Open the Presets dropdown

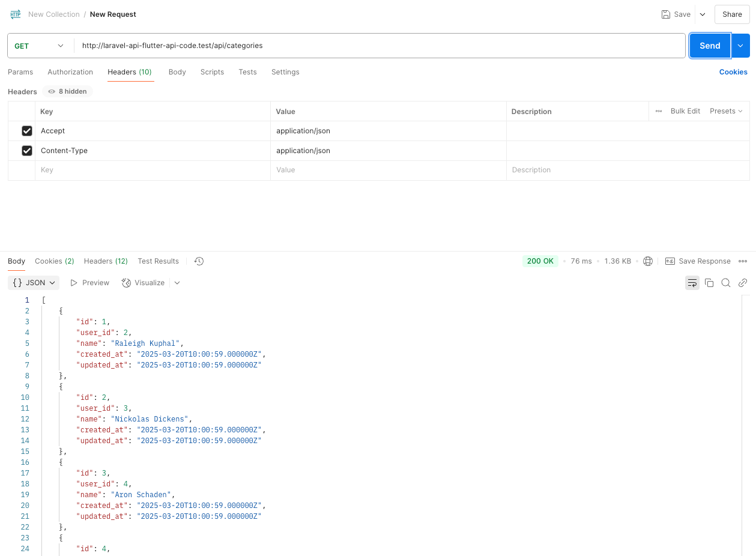point(726,111)
